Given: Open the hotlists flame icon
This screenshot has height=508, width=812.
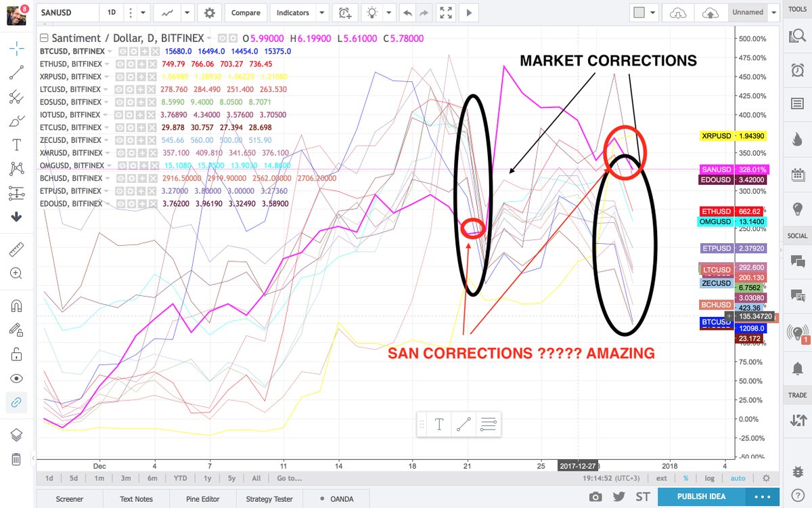Looking at the screenshot, I should pyautogui.click(x=796, y=140).
